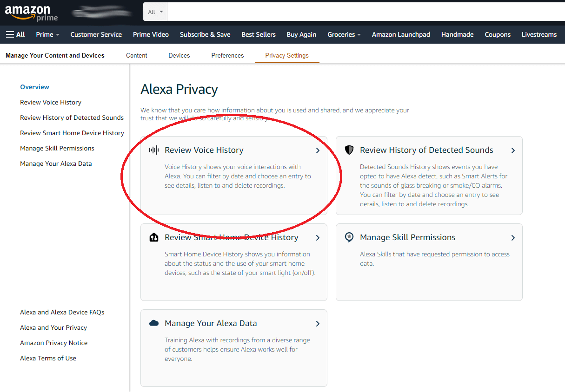Image resolution: width=565 pixels, height=392 pixels.
Task: Click the Manage Skill Permissions badge icon
Action: pos(349,237)
